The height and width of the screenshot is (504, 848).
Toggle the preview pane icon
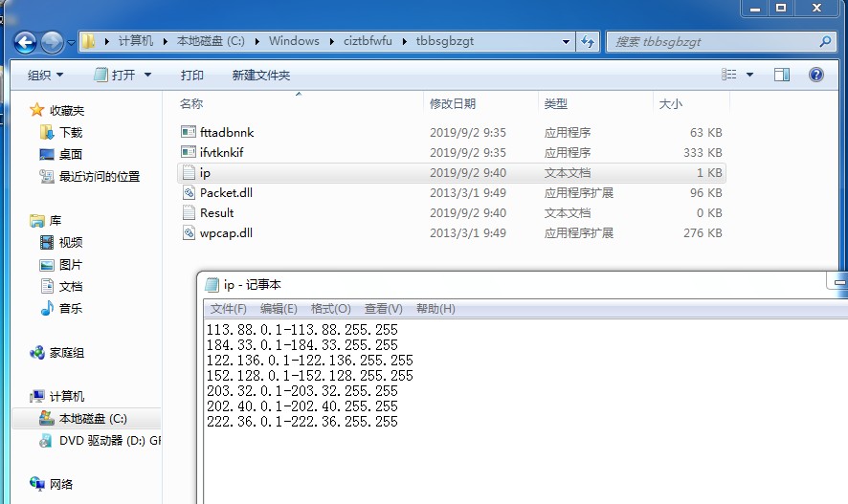(781, 75)
